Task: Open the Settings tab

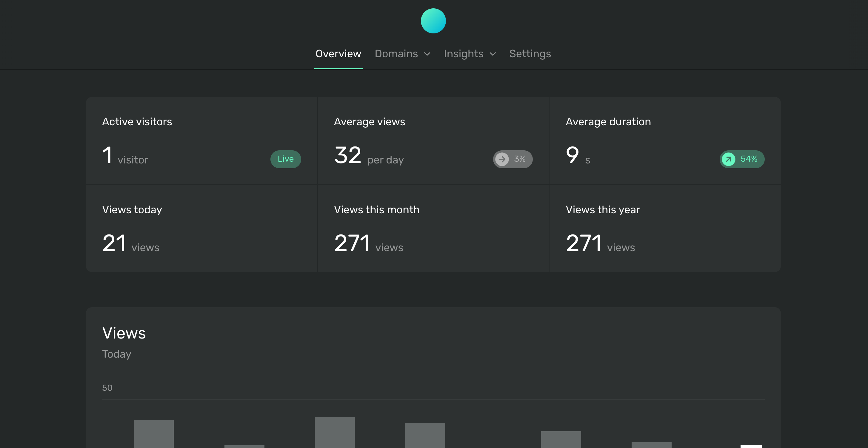Action: pos(530,54)
